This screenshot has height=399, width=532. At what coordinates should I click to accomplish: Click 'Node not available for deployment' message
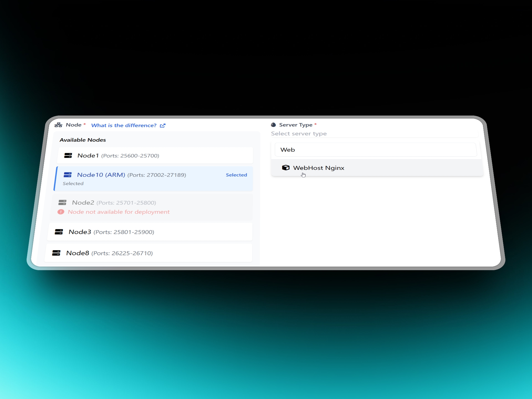[x=119, y=212]
